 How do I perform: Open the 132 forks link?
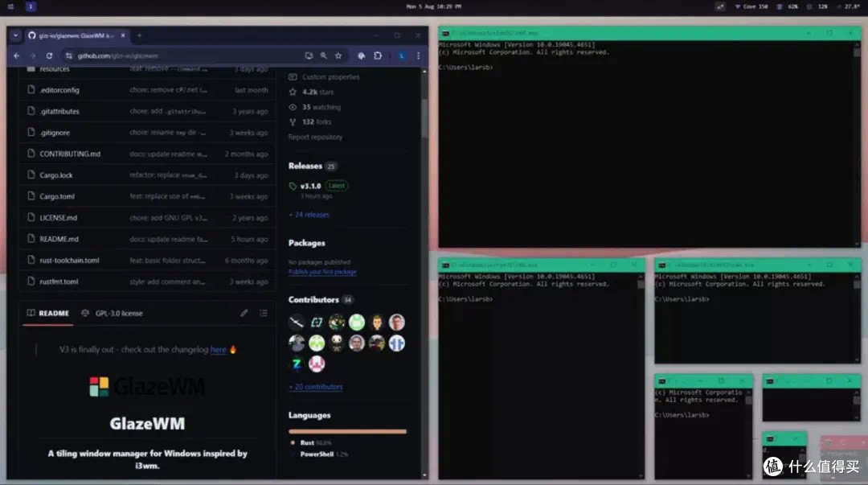317,122
